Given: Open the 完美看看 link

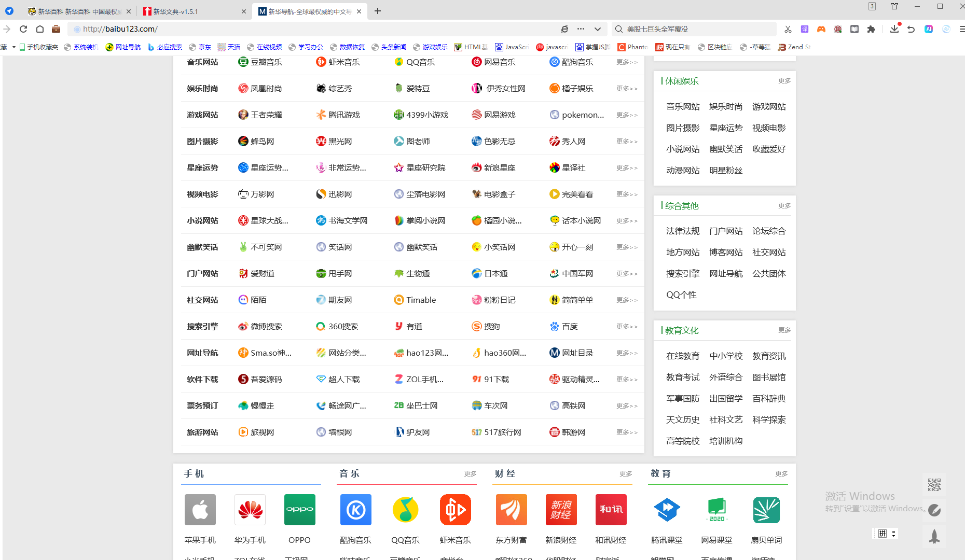Looking at the screenshot, I should (571, 194).
